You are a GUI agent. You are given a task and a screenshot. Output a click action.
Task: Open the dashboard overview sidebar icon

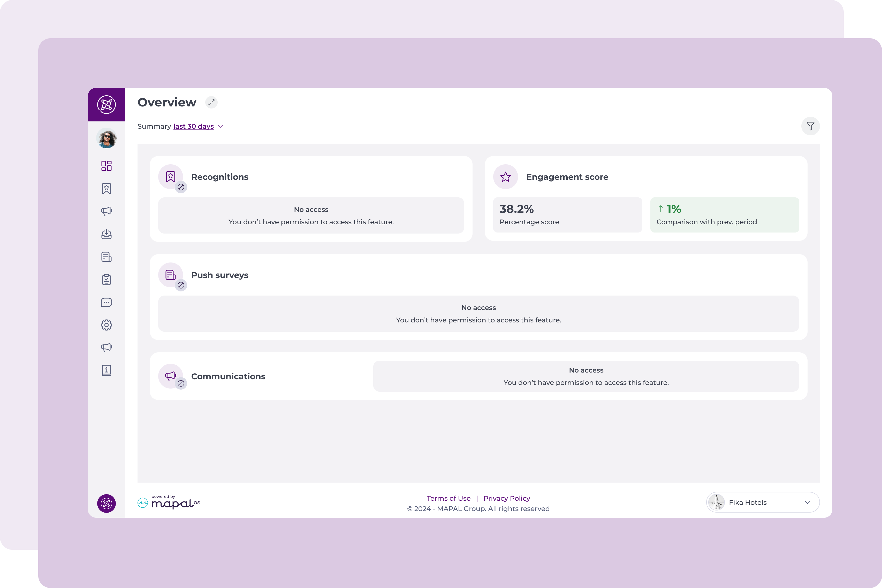107,166
